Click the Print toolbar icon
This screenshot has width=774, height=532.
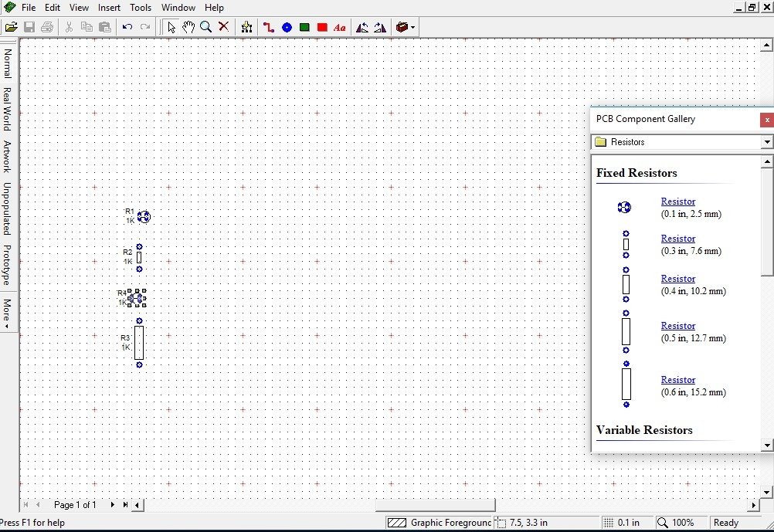(x=47, y=27)
